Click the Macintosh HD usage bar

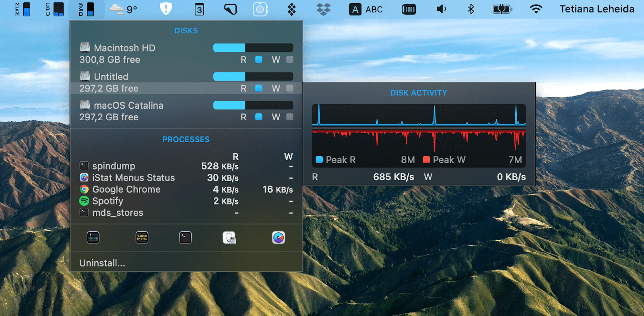253,48
